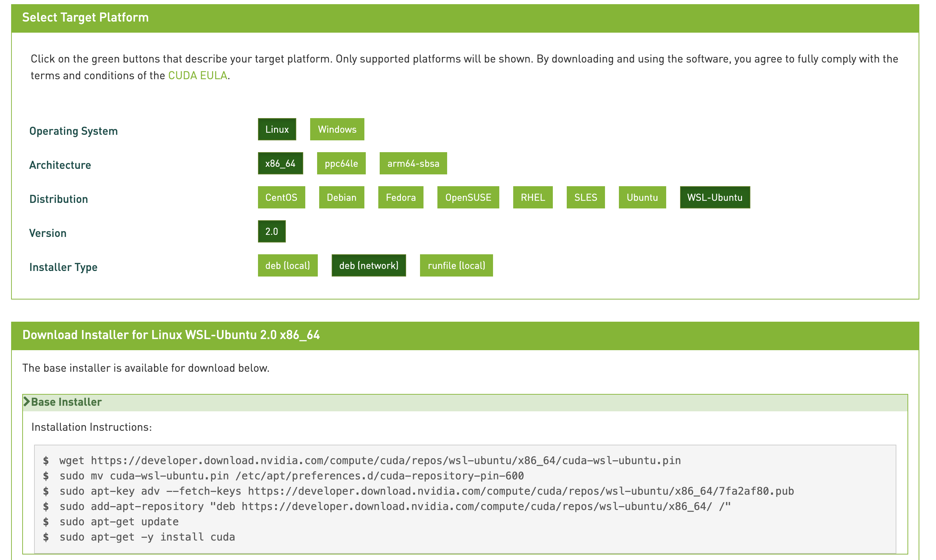This screenshot has width=936, height=560.
Task: Select x86_64 architecture option
Action: click(280, 163)
